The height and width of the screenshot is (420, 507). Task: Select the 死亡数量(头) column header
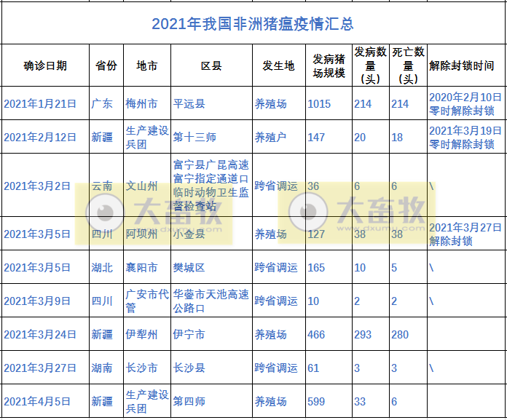click(408, 66)
